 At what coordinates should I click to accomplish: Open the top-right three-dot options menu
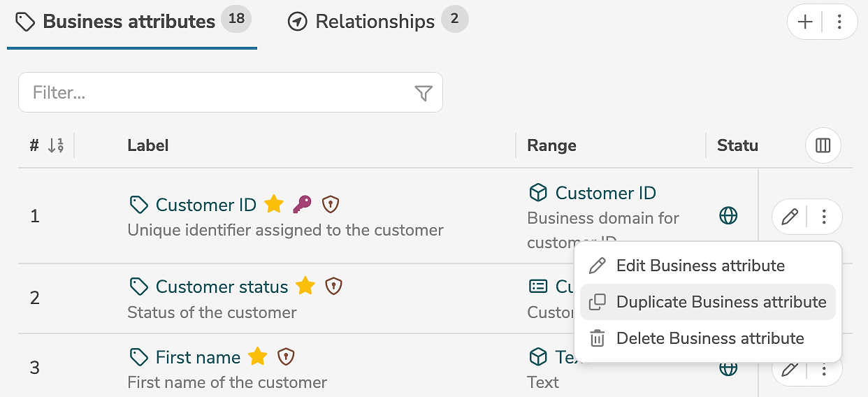[x=840, y=22]
